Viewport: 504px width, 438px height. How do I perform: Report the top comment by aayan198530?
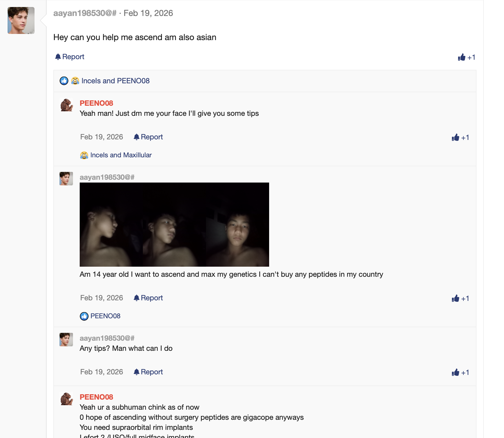(x=70, y=57)
